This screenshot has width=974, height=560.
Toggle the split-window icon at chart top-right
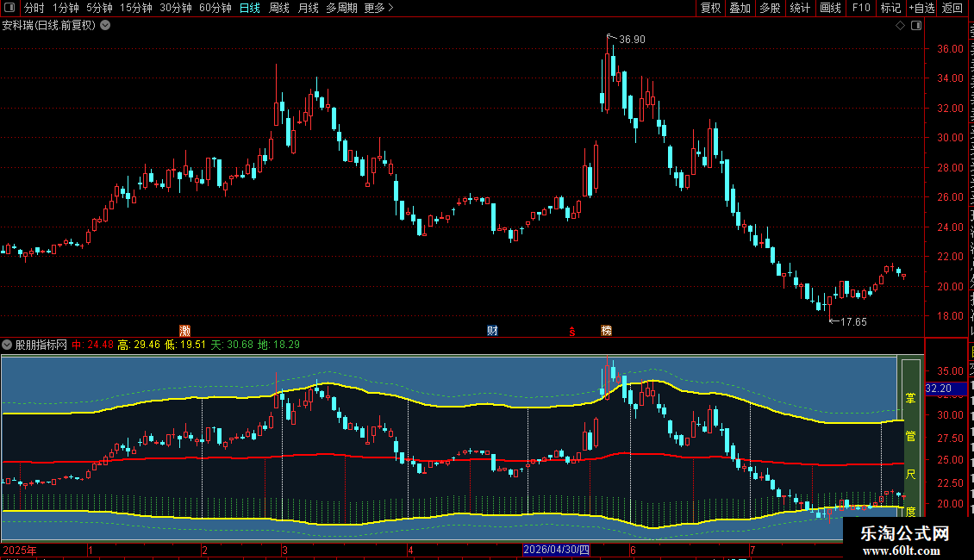(x=916, y=26)
